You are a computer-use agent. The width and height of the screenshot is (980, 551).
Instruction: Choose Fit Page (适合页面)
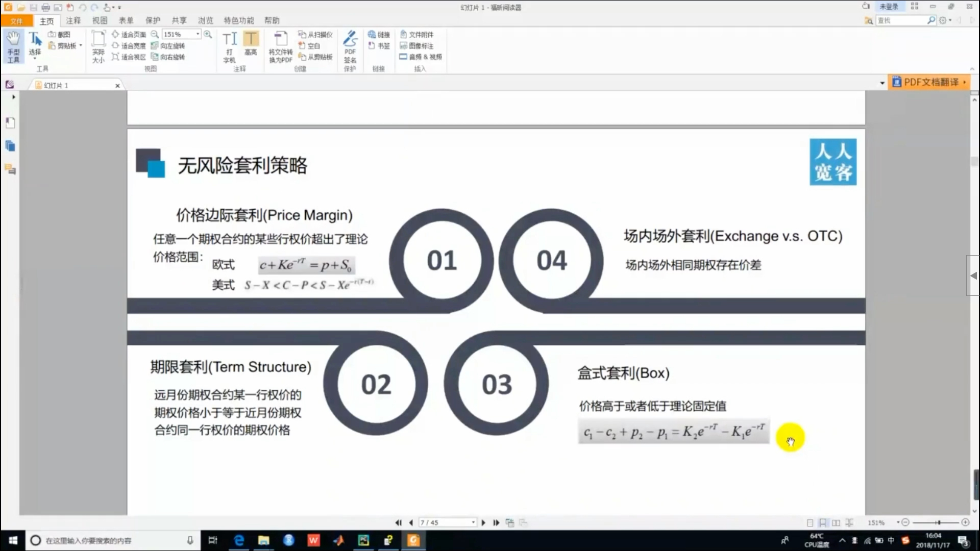(x=129, y=35)
